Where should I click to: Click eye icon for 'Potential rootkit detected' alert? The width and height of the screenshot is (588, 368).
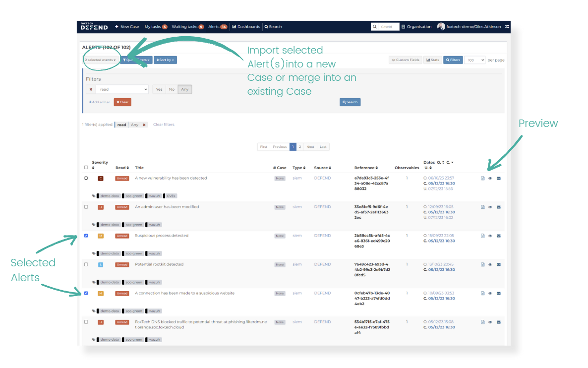point(490,265)
